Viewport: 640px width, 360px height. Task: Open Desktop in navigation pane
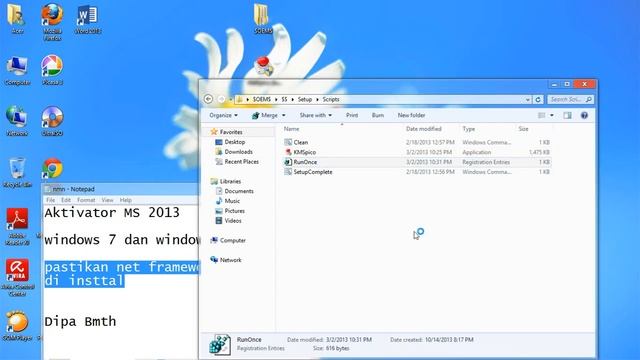[x=235, y=142]
